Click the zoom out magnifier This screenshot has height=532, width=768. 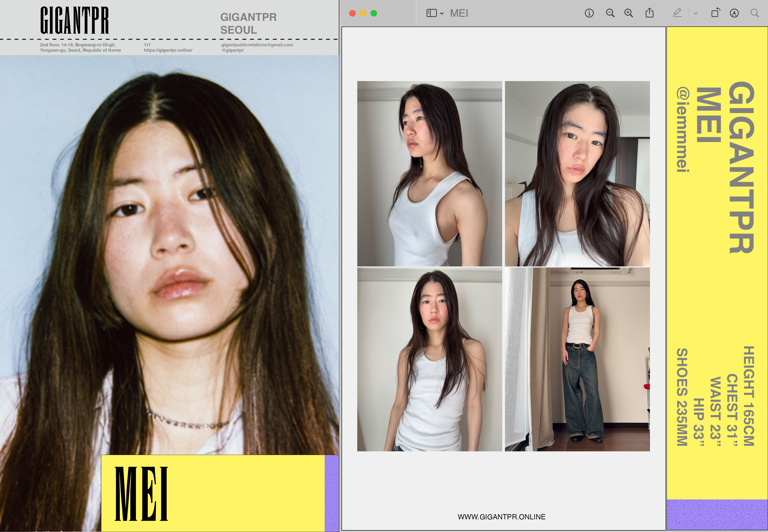click(x=610, y=13)
